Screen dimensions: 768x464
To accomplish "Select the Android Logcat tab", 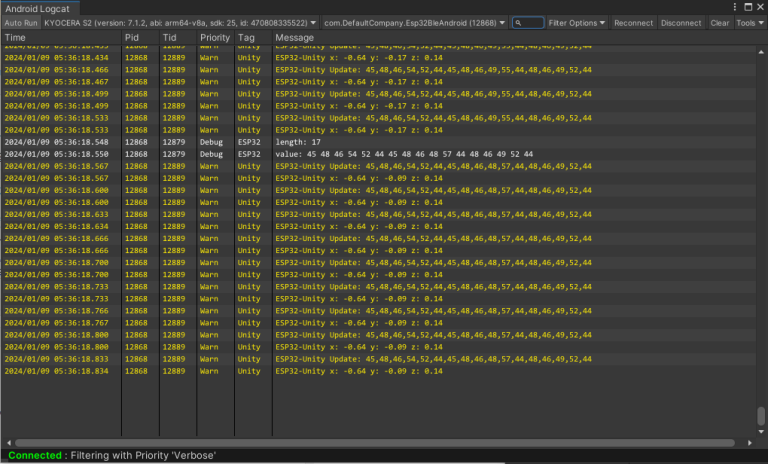I will [38, 8].
